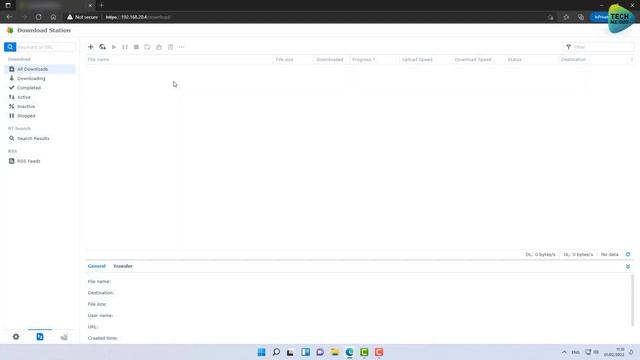
Task: Click the pause toolbar icon
Action: [125, 47]
